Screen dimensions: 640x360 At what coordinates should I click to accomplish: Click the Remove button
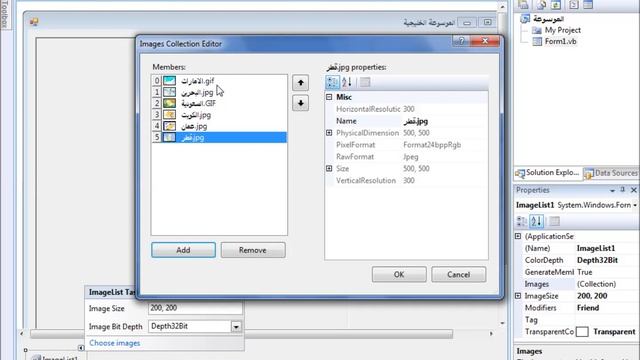click(x=253, y=250)
